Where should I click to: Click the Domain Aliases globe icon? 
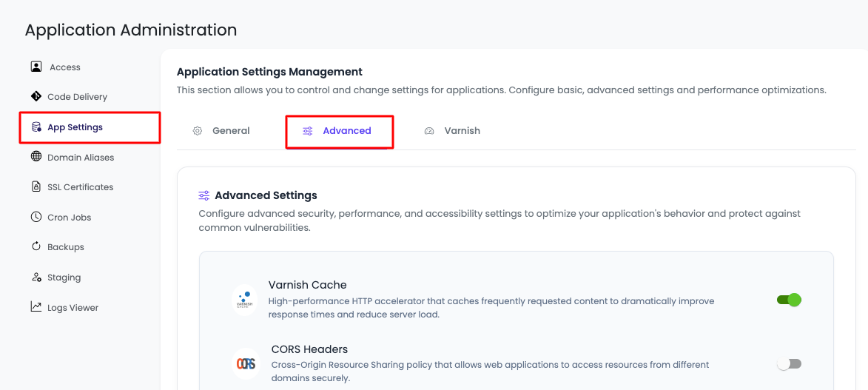36,157
